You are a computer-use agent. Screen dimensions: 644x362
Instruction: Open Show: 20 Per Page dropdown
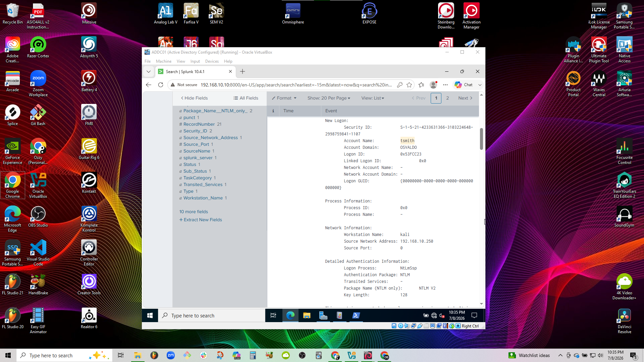click(x=329, y=98)
